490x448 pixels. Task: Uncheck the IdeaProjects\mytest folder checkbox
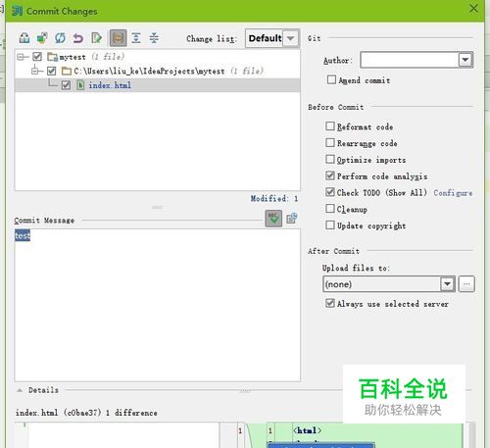coord(52,71)
